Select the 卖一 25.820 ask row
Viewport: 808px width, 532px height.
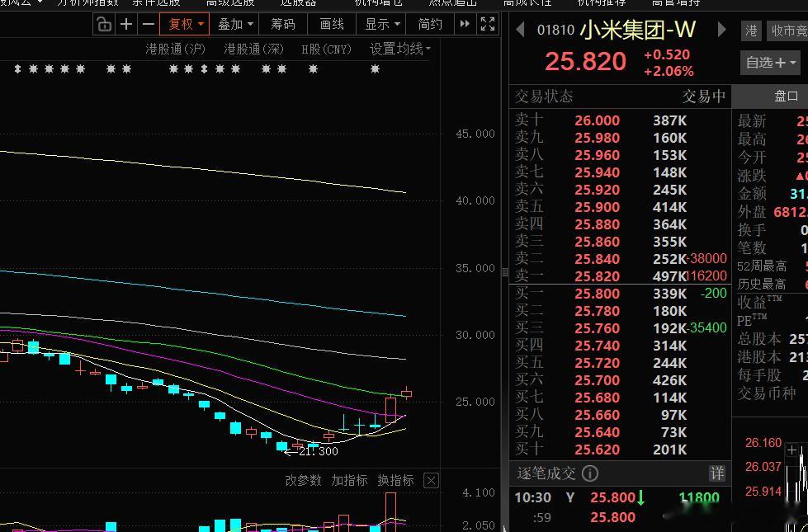click(x=620, y=276)
